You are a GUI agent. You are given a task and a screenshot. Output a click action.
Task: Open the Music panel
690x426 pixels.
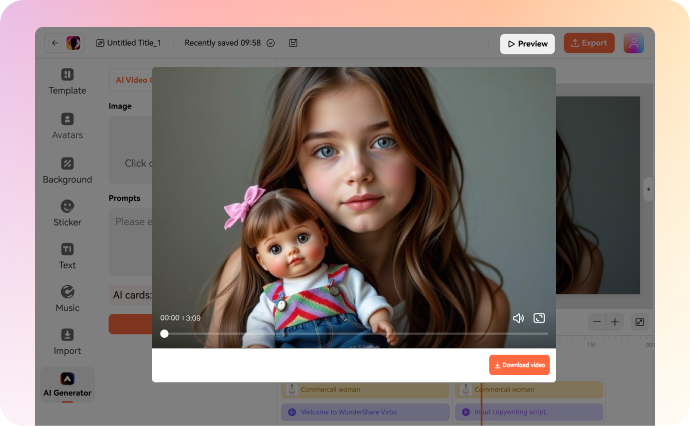click(x=67, y=299)
